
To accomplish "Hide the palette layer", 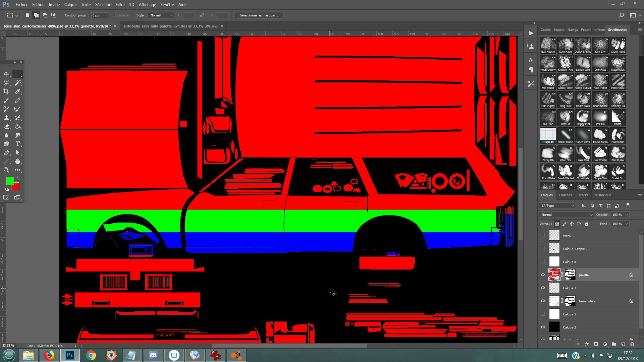I will click(x=543, y=275).
